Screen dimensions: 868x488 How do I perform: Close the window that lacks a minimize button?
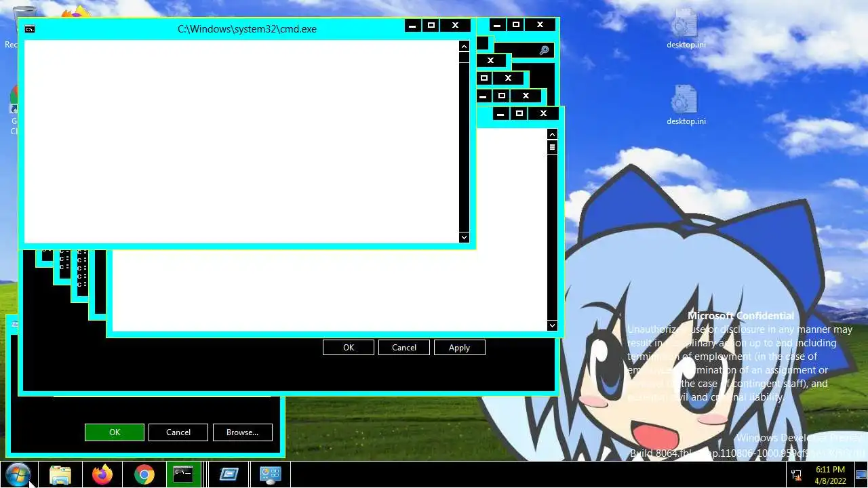(508, 78)
